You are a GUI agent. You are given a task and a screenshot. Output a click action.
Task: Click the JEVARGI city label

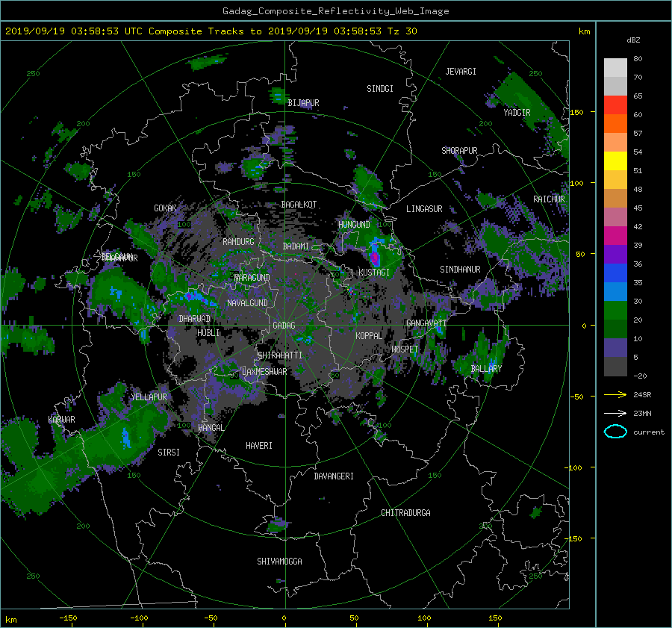461,72
